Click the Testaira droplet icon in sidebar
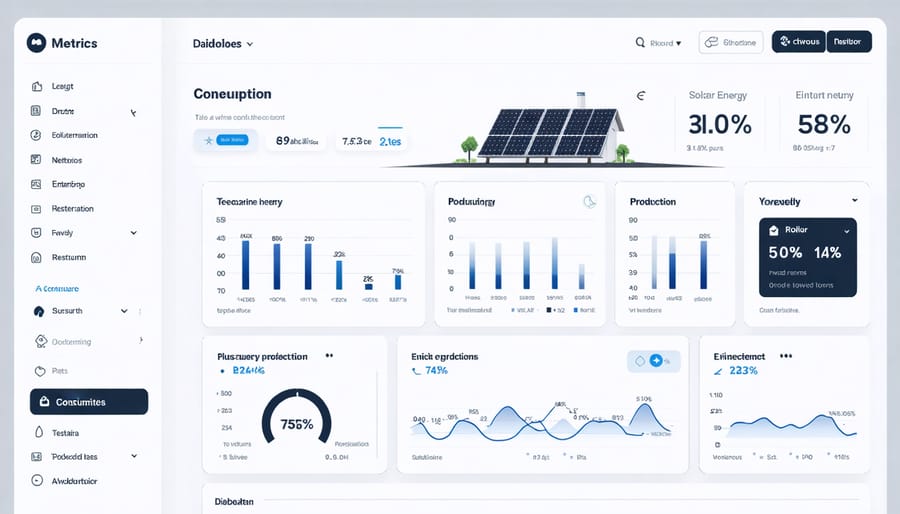Viewport: 900px width, 514px height. coord(37,433)
